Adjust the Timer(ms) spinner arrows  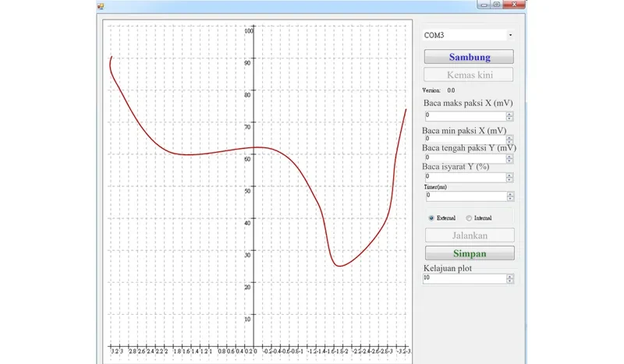point(510,196)
